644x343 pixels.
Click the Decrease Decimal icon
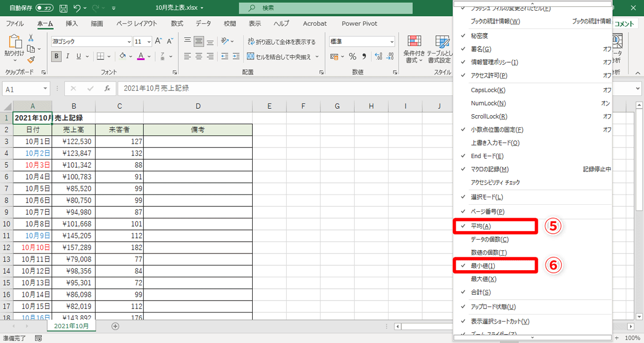pos(390,56)
